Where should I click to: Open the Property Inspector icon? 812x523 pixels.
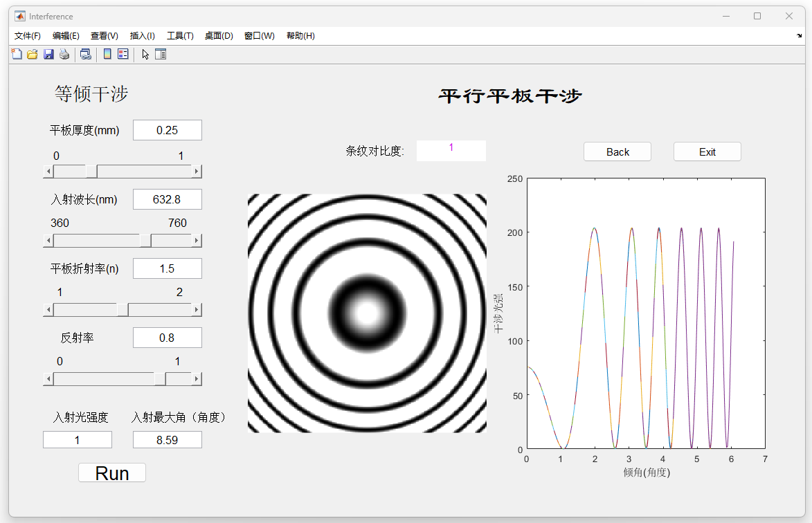(161, 54)
